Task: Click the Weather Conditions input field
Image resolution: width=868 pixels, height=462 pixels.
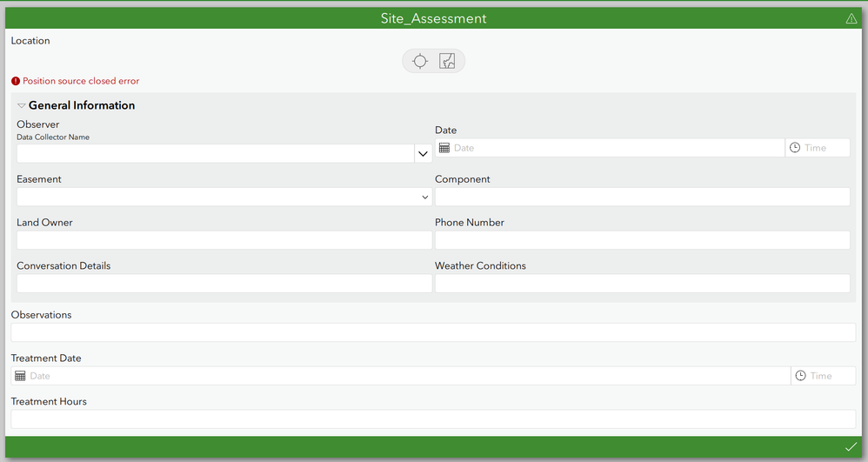Action: pyautogui.click(x=642, y=283)
